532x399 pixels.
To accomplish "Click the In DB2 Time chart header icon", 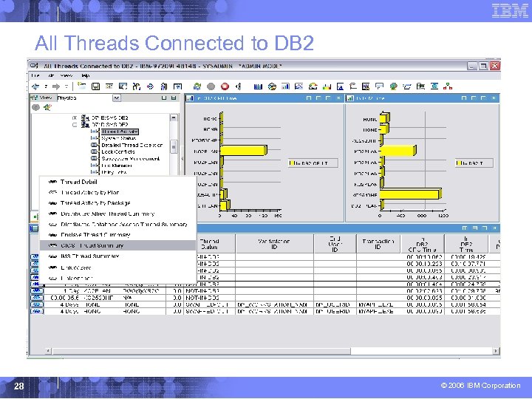I will (x=349, y=98).
